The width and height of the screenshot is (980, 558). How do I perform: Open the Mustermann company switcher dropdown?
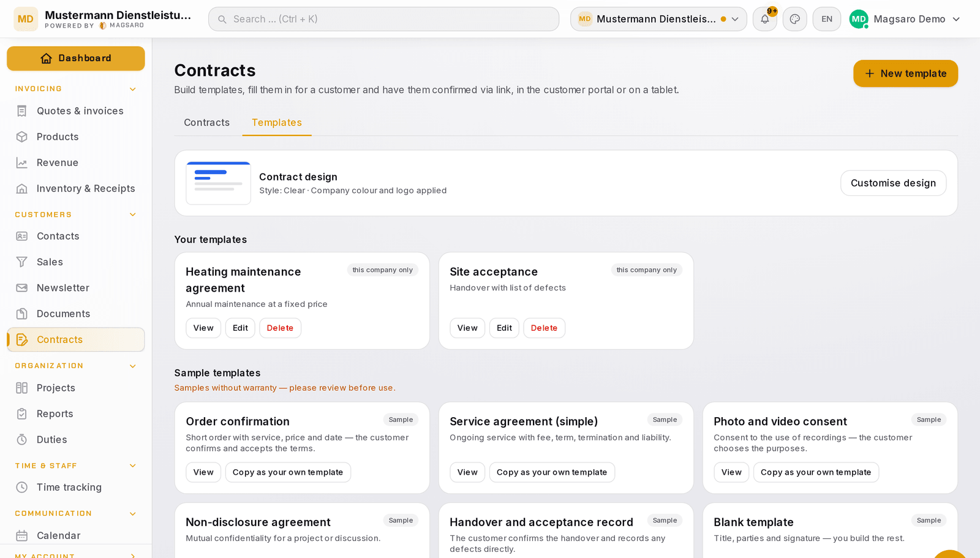tap(658, 19)
